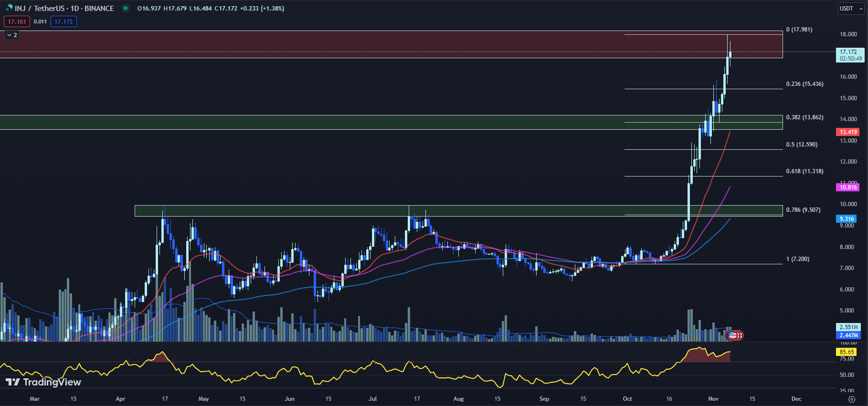Image resolution: width=868 pixels, height=406 pixels.
Task: Click the yellow RSI value label 85.65
Action: click(847, 352)
